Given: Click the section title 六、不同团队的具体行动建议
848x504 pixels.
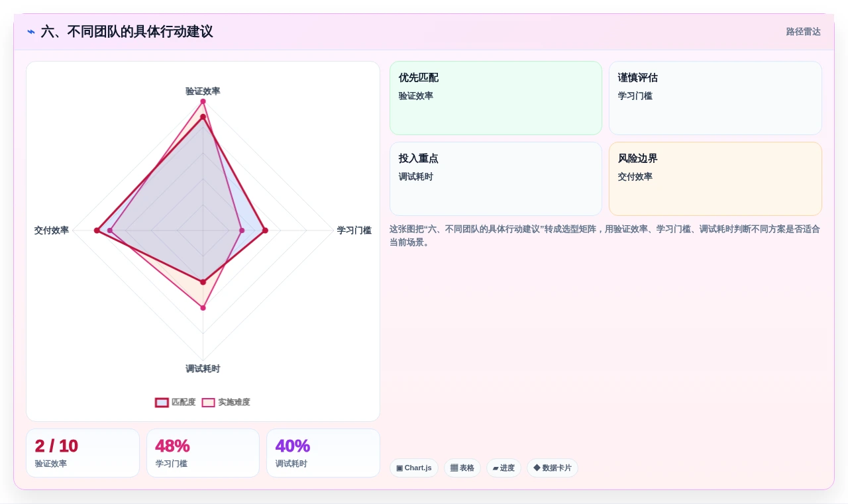Looking at the screenshot, I should [x=127, y=32].
